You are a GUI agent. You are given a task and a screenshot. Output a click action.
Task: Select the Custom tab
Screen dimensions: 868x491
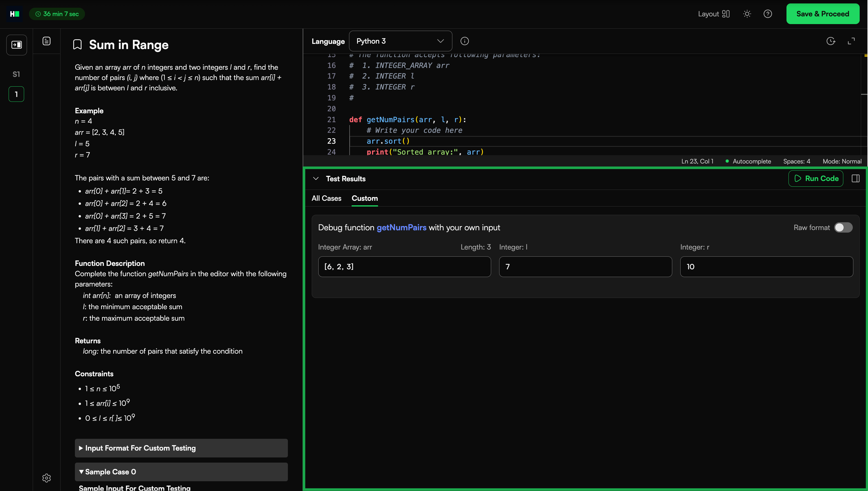(365, 198)
